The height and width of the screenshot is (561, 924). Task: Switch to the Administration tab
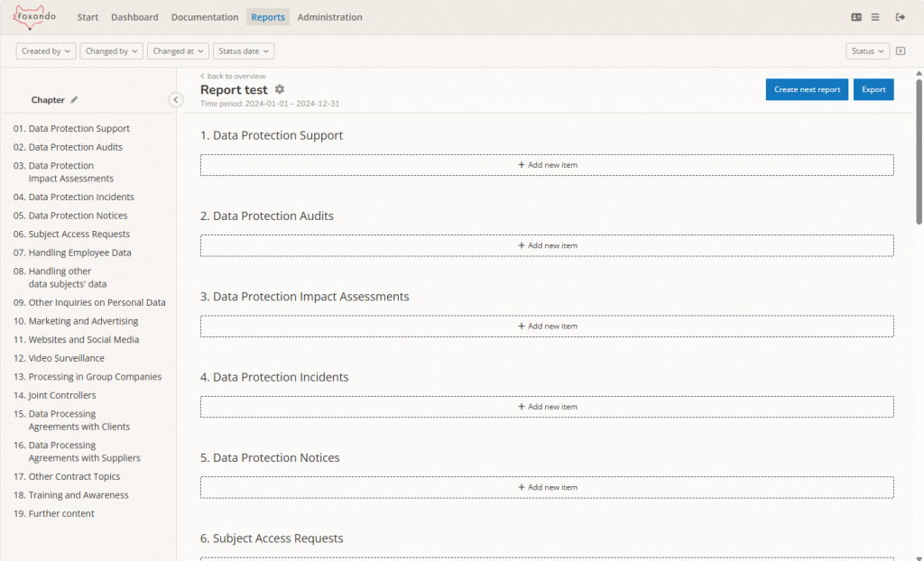(x=329, y=16)
